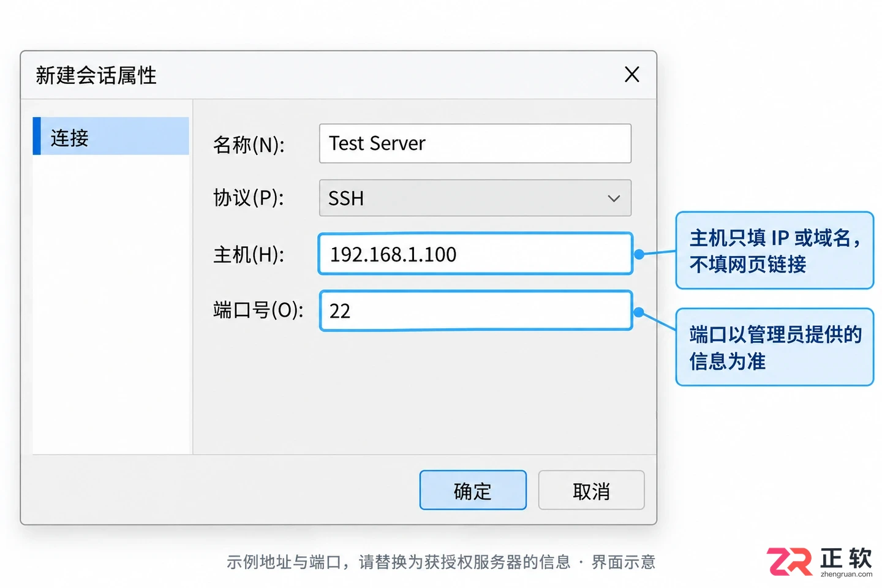Click the 取消 button
Screen dimensions: 882x588
click(592, 490)
